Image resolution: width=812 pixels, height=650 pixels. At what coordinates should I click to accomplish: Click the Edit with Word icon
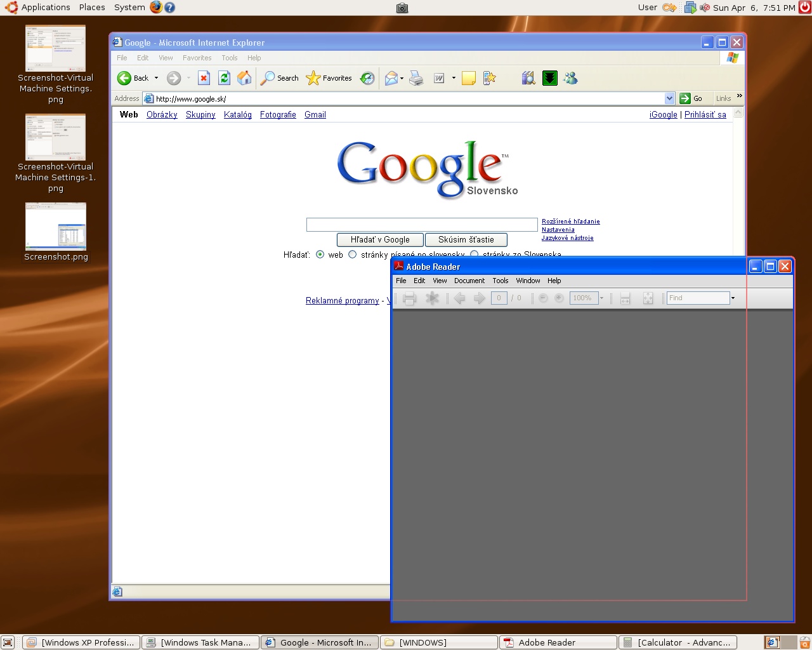(x=439, y=78)
